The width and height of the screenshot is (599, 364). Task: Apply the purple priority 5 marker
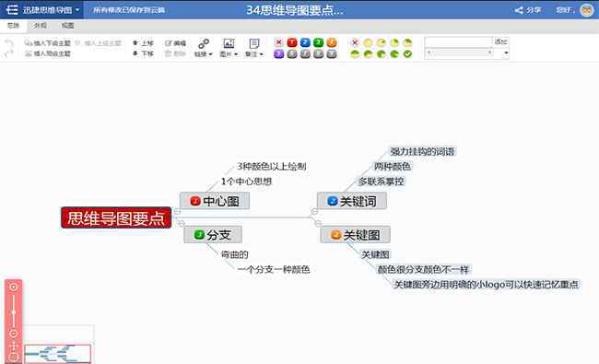click(279, 53)
